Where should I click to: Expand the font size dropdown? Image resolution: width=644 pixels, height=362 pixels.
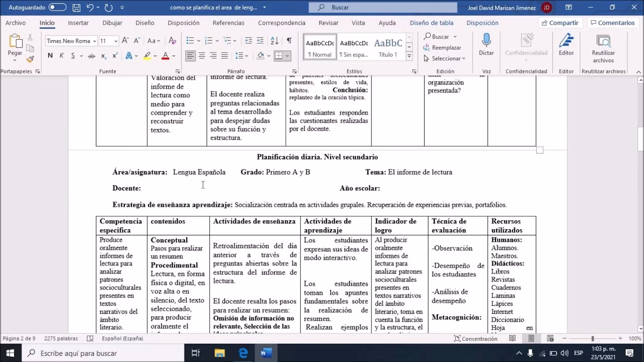click(x=116, y=40)
